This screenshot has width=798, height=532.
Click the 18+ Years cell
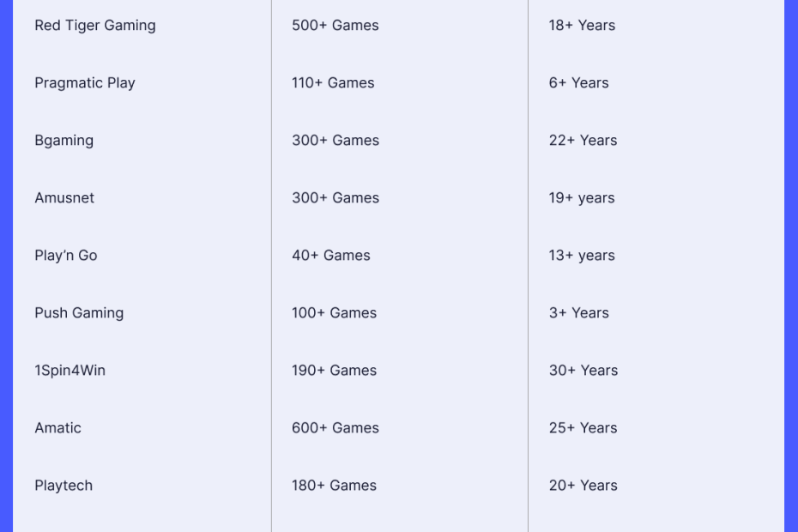pos(582,26)
